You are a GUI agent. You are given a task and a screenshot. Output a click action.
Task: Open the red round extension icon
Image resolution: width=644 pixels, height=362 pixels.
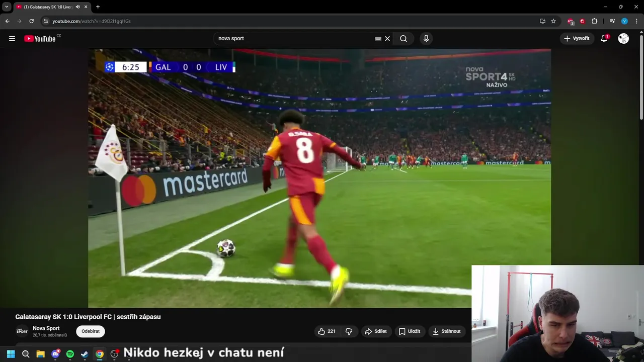point(583,21)
